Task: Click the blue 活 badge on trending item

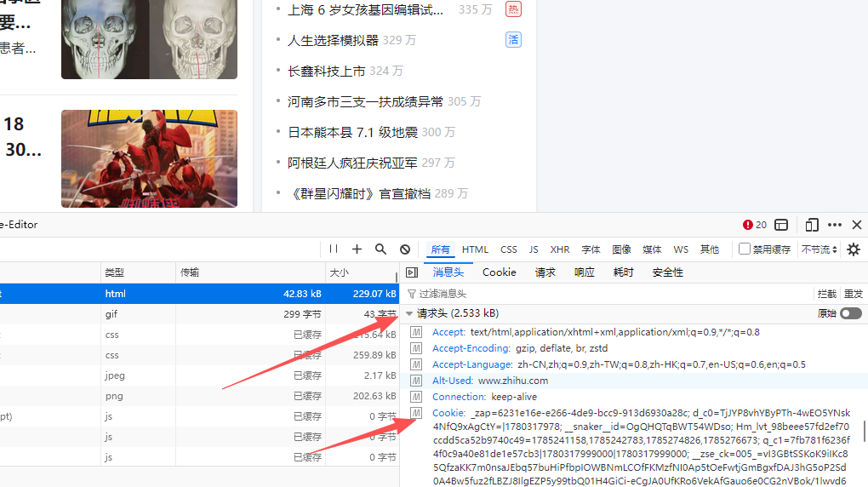Action: coord(513,40)
